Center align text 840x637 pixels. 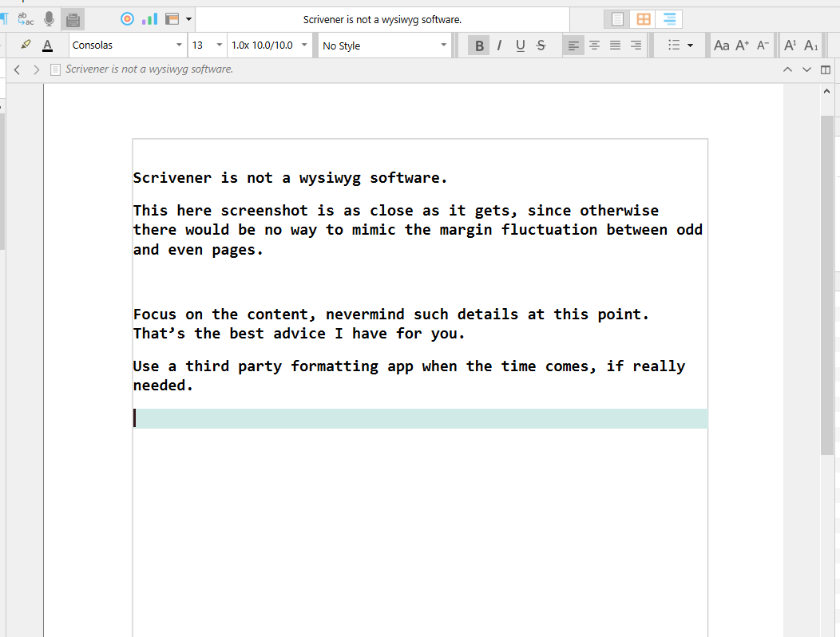[594, 45]
